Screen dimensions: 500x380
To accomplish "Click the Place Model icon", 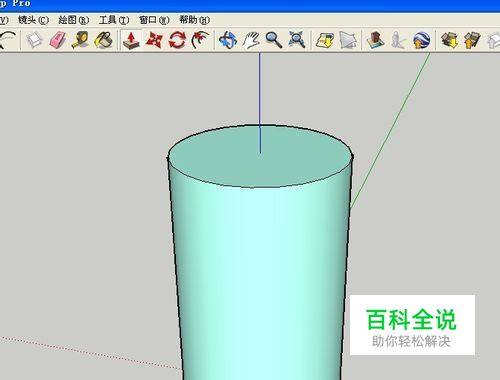I will 375,40.
